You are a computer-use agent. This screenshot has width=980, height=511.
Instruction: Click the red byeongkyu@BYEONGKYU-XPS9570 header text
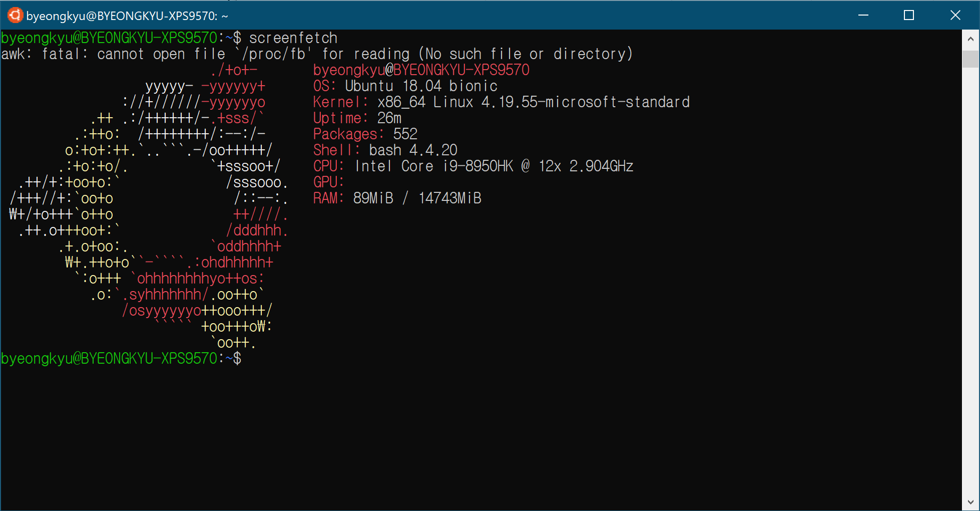421,70
